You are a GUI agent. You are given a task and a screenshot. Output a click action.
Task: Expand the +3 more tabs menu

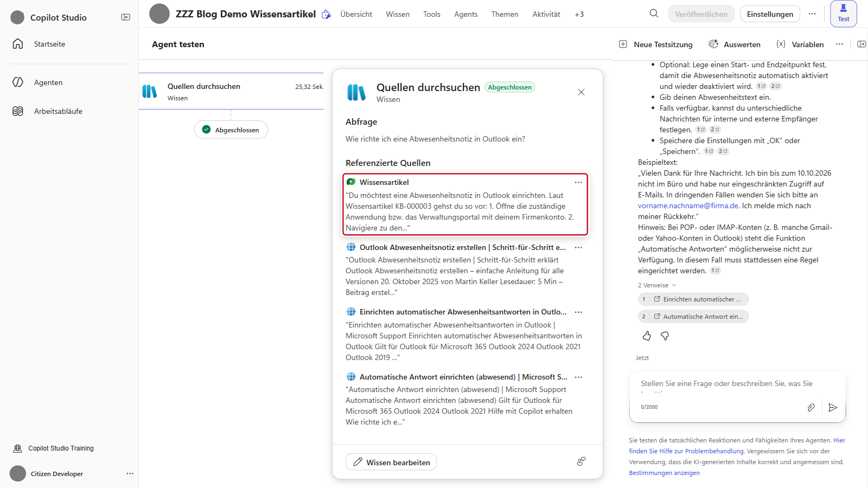579,14
